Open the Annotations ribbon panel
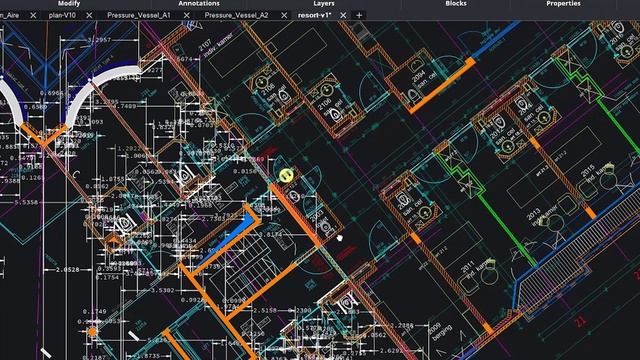Viewport: 640px width, 360px height. click(199, 3)
